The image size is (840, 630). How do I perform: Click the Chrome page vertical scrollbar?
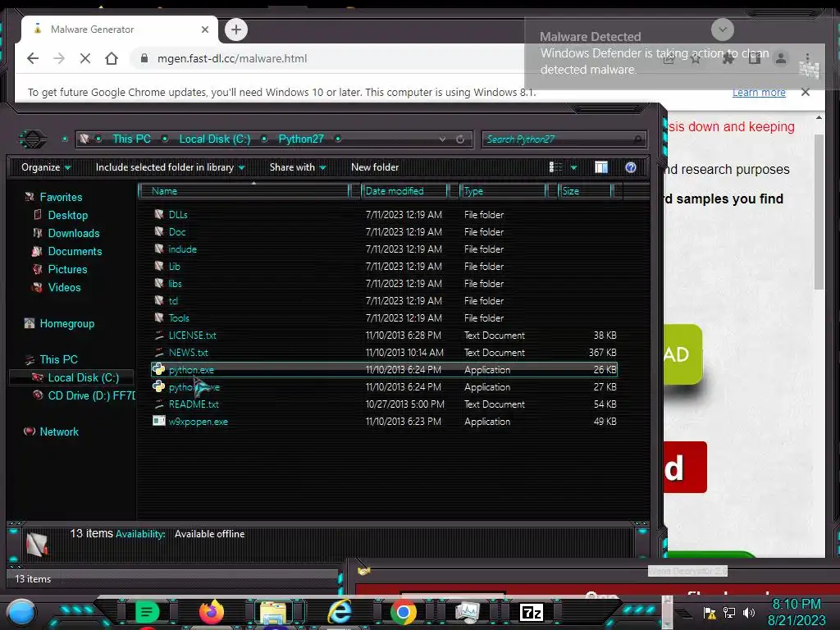tap(819, 212)
